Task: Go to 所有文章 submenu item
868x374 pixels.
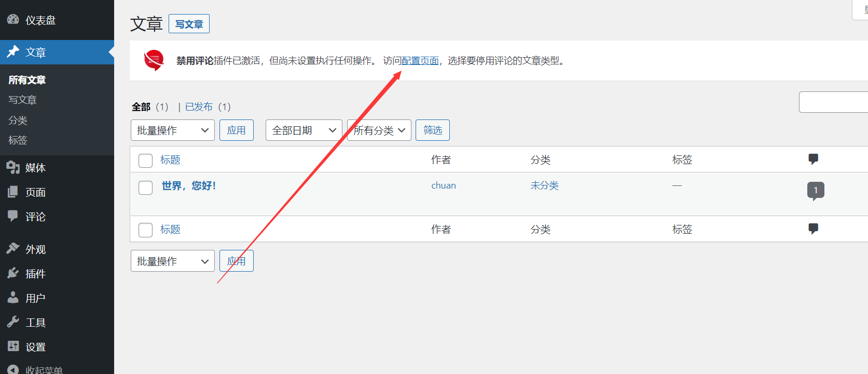Action: [x=27, y=80]
